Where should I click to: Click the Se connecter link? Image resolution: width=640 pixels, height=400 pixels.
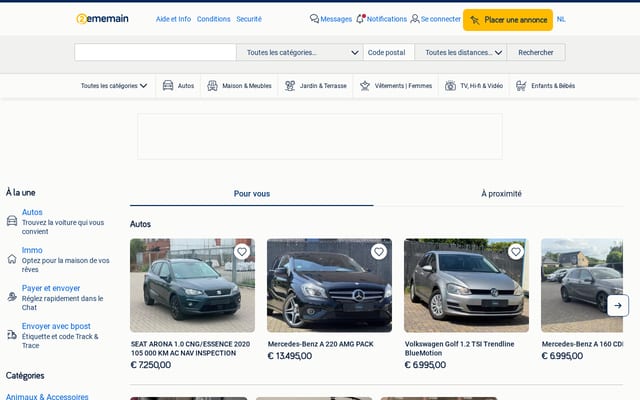click(441, 19)
